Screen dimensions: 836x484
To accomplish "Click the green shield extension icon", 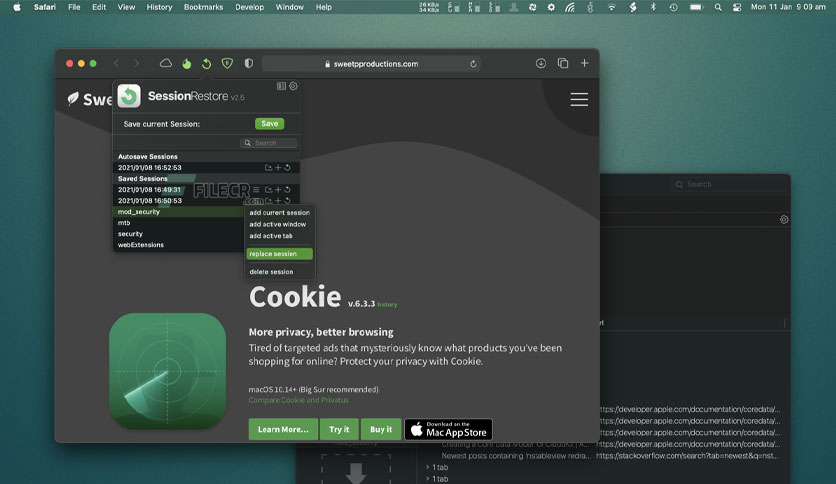I will (x=227, y=63).
